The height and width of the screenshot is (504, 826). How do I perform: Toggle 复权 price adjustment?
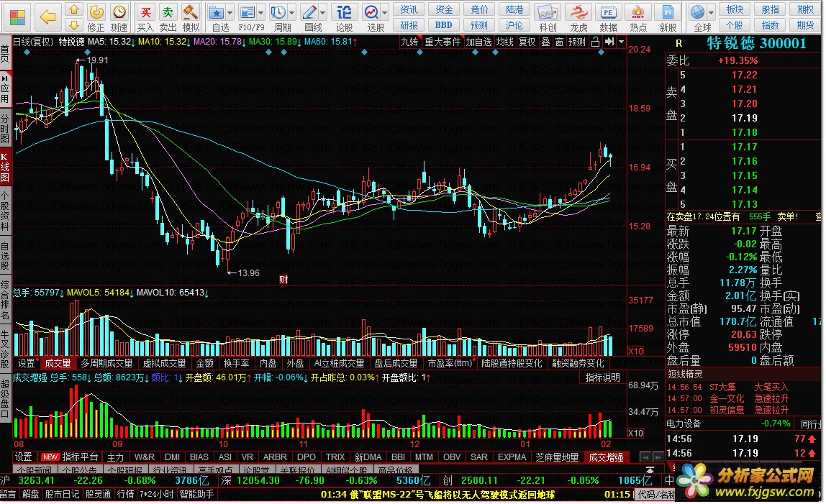527,42
